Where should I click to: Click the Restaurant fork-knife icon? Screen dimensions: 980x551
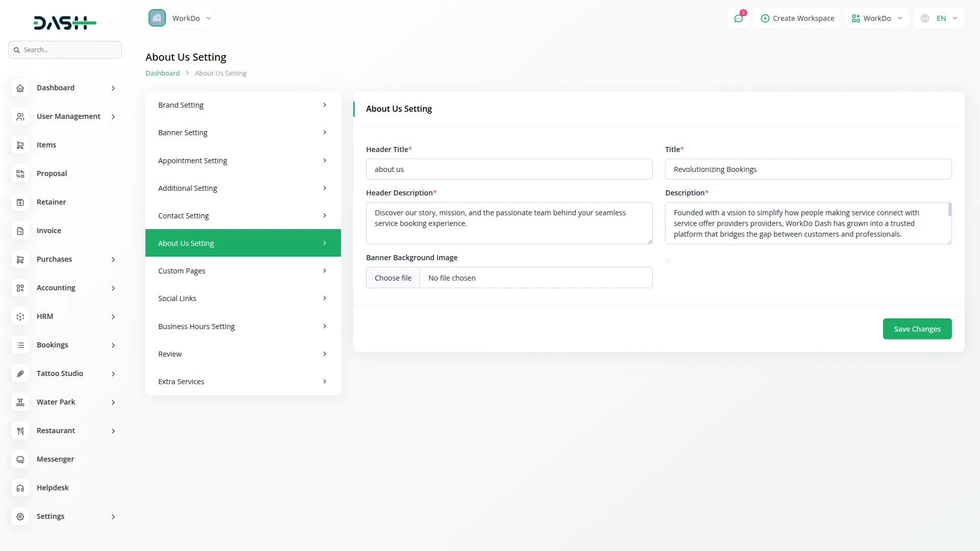click(x=20, y=431)
